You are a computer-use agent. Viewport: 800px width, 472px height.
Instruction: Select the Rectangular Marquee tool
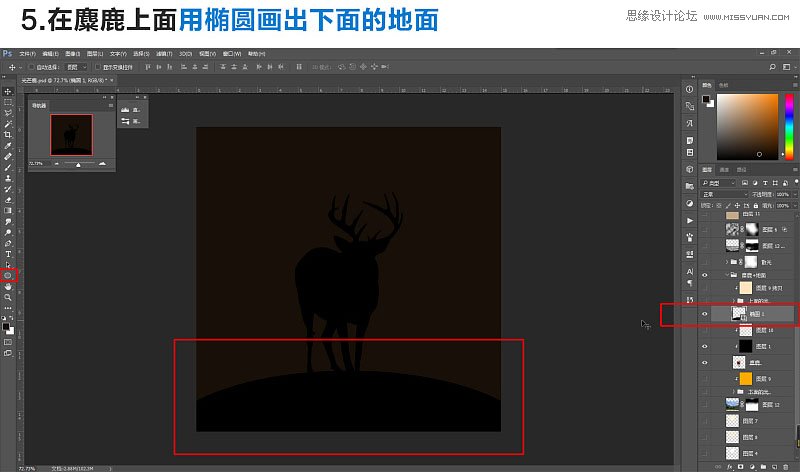pos(8,102)
